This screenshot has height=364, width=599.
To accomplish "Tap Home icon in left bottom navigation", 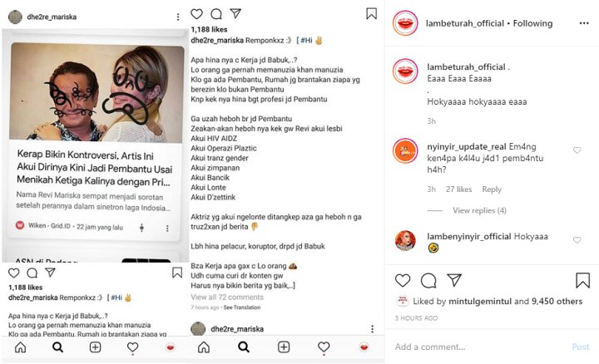I will pos(20,347).
